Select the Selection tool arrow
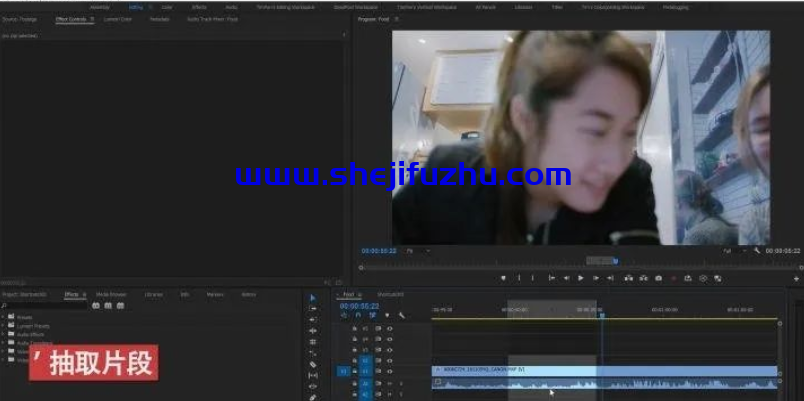This screenshot has height=401, width=804. click(313, 298)
